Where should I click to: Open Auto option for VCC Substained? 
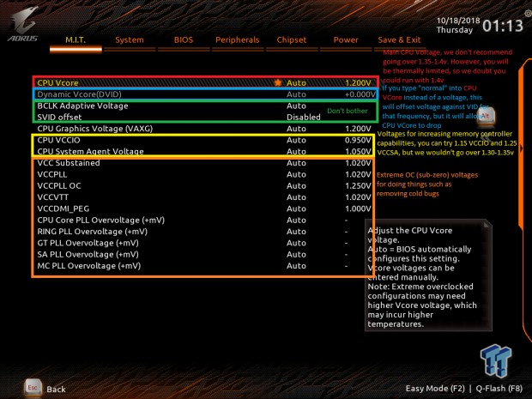click(x=296, y=163)
